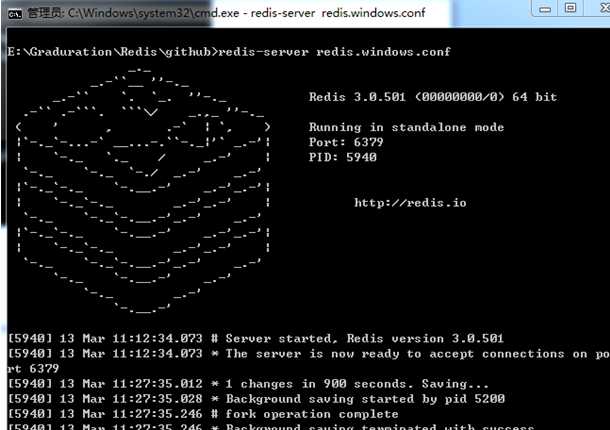This screenshot has height=430, width=610.
Task: Click the URL text 'http://redis.io'
Action: pos(410,203)
